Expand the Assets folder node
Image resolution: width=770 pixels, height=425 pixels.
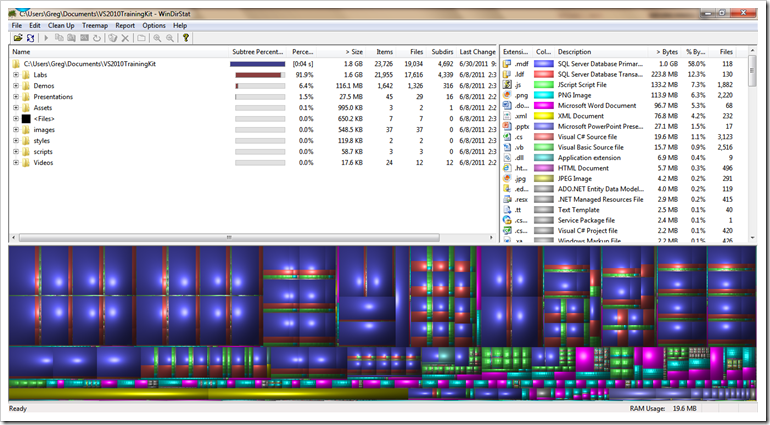click(x=16, y=108)
